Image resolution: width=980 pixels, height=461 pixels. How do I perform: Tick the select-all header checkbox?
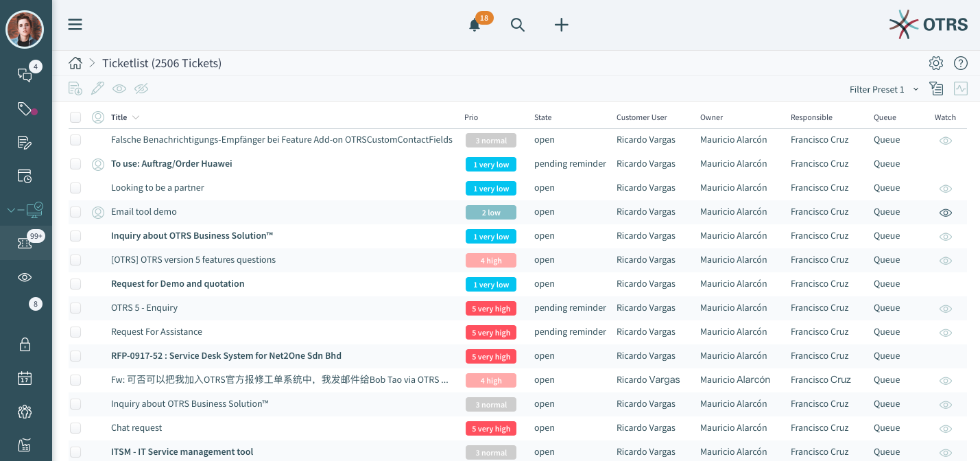[75, 117]
